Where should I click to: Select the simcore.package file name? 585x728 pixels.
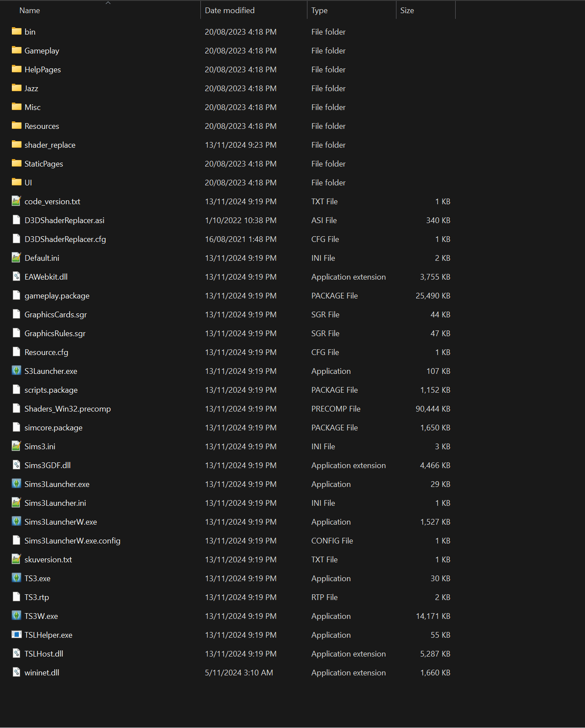coord(54,428)
